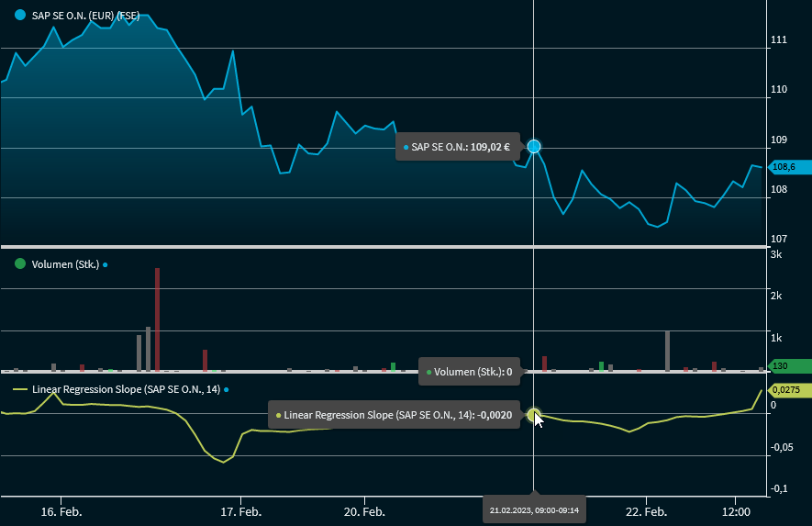Screen dimensions: 812x526
Task: Click the tall grey volume bar near 22. Feb.
Action: [x=667, y=350]
